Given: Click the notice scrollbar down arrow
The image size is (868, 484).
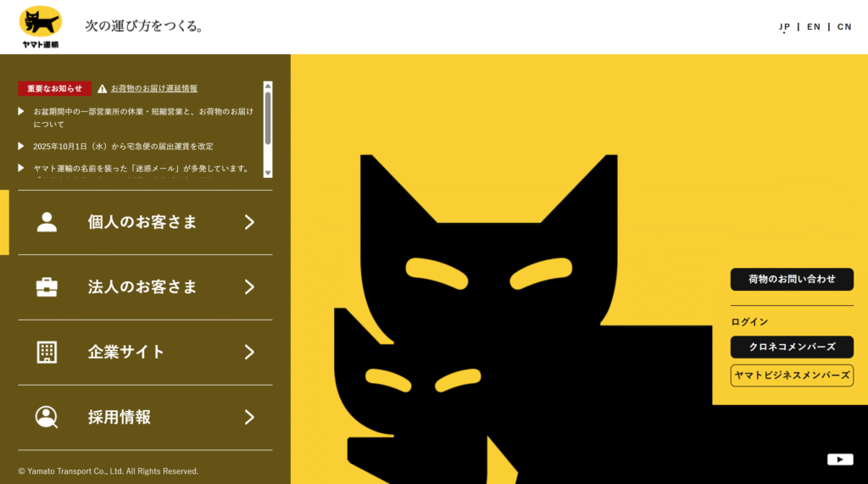Looking at the screenshot, I should (x=268, y=173).
